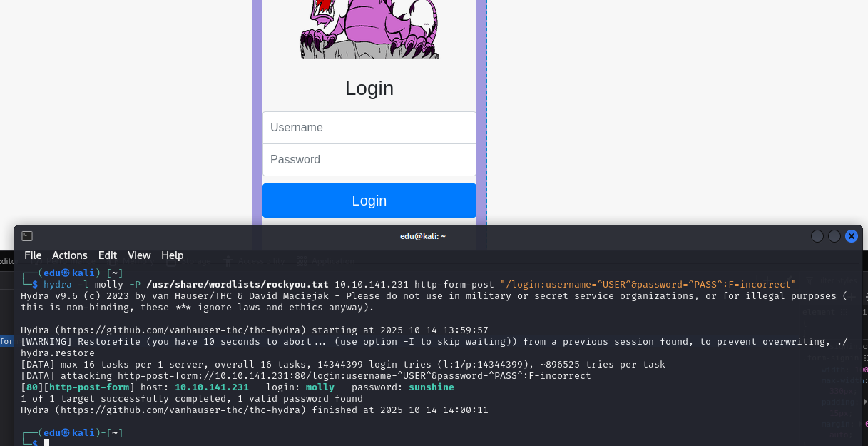Minimize the edu@kali terminal window
This screenshot has height=446, width=868.
click(x=817, y=236)
